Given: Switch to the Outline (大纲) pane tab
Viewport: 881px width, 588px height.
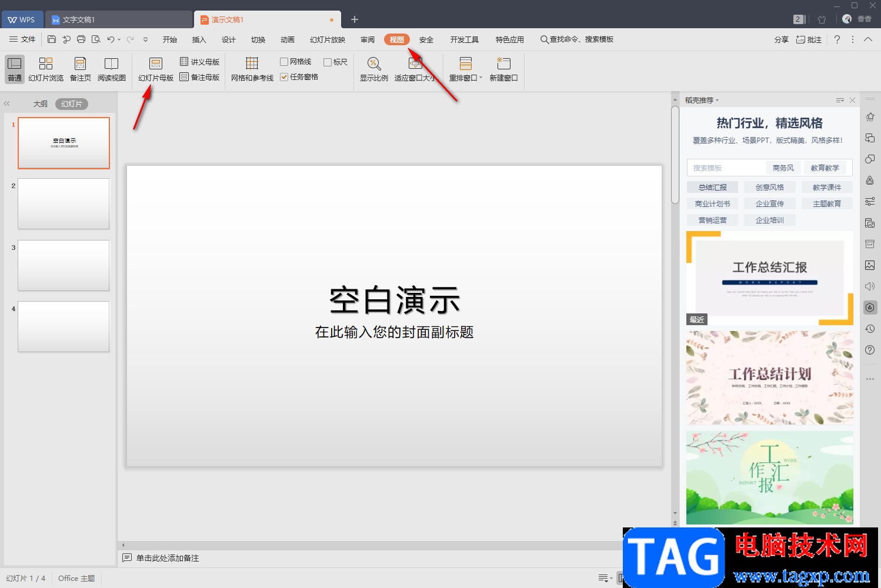Looking at the screenshot, I should tap(40, 104).
